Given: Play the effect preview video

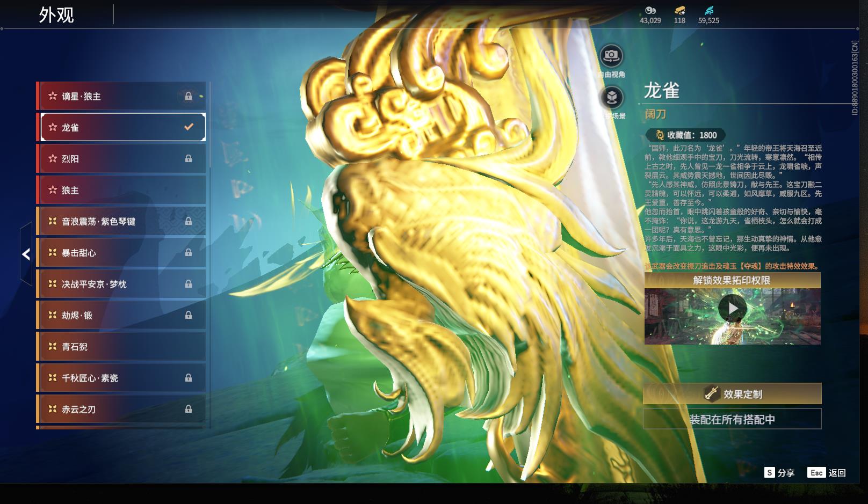Looking at the screenshot, I should [x=733, y=309].
